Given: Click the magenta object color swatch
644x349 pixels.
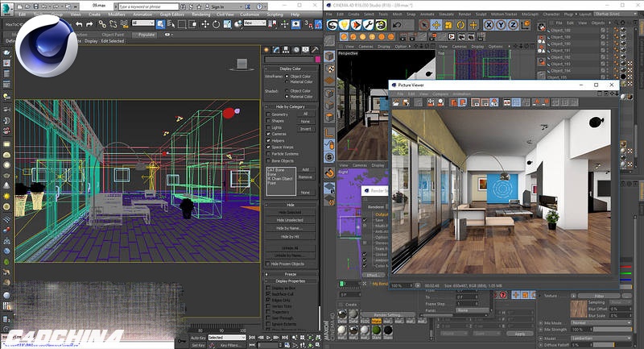Looking at the screenshot, I should coord(317,60).
